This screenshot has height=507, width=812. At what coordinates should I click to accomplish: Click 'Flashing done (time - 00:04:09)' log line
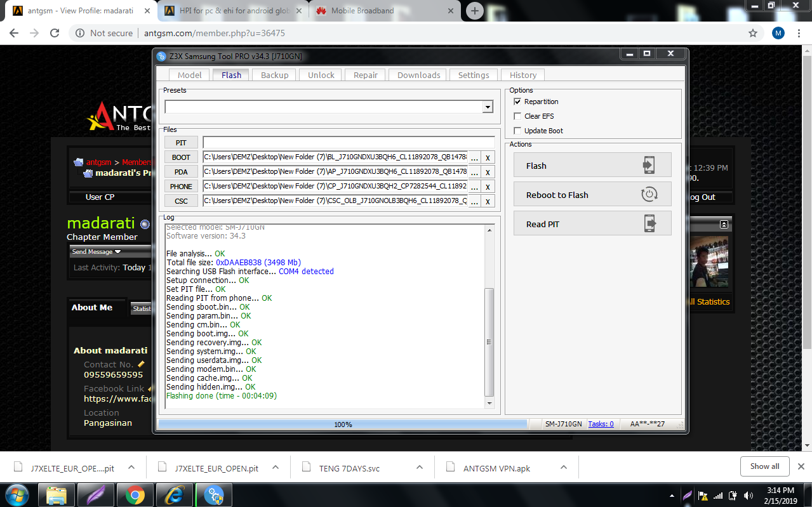[222, 395]
